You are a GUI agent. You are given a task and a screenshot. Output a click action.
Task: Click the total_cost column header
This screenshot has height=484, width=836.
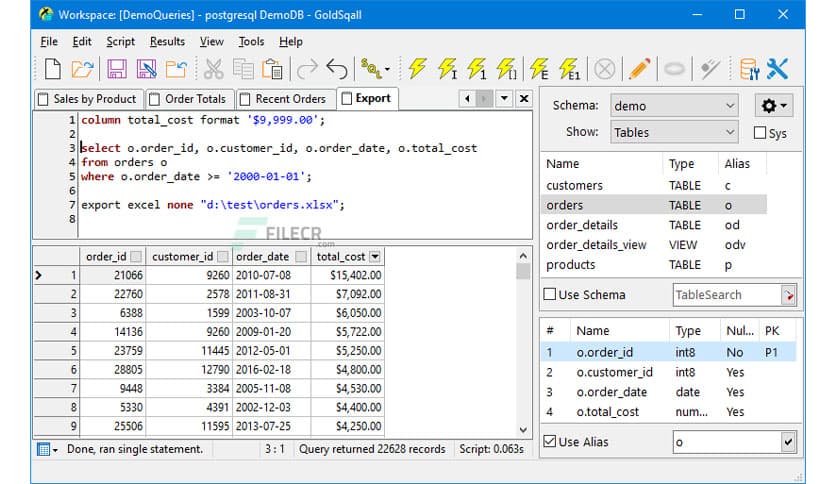tap(341, 256)
